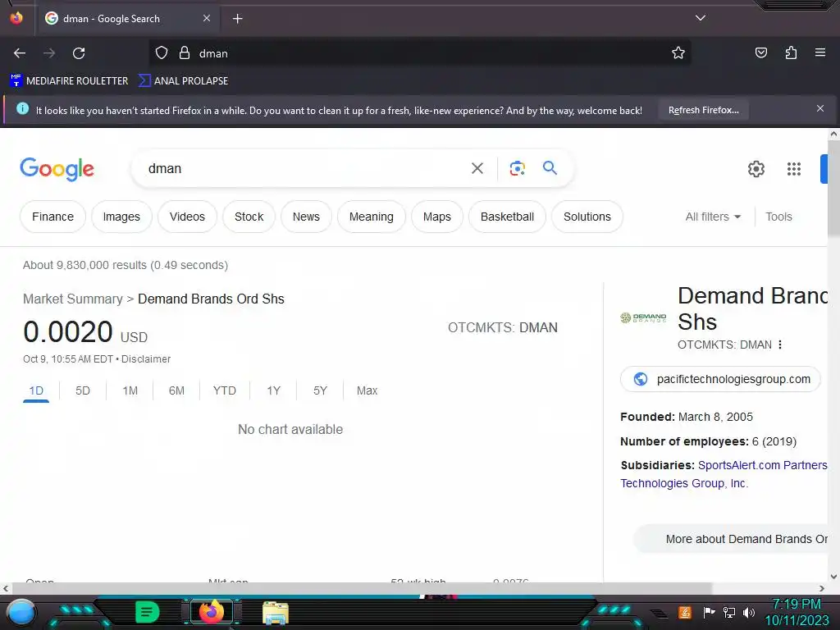Go back to the previous page
840x630 pixels.
coord(20,53)
